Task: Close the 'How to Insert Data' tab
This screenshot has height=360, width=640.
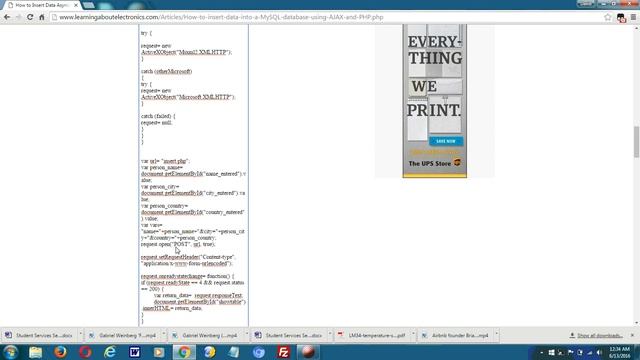Action: [76, 5]
